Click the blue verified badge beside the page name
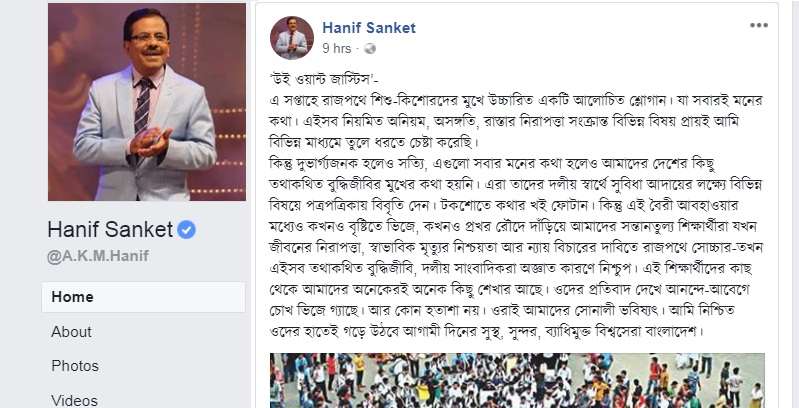The width and height of the screenshot is (799, 408). point(187,230)
